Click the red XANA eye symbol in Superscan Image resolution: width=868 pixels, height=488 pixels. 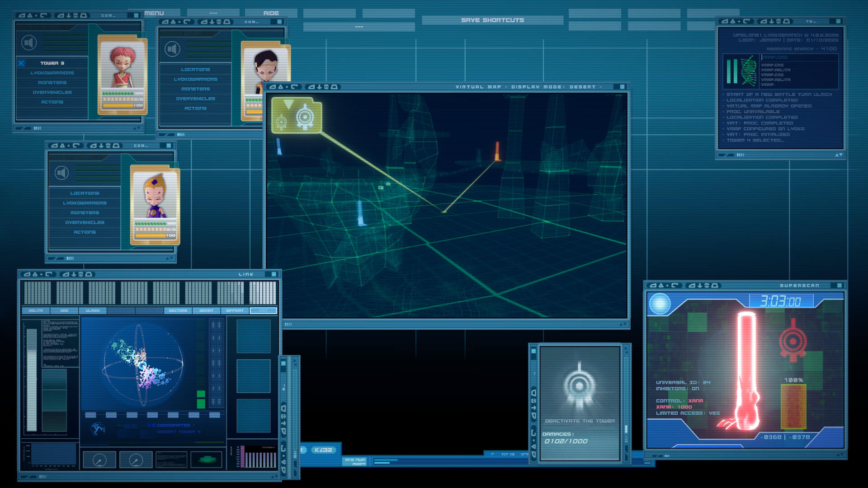pyautogui.click(x=793, y=341)
